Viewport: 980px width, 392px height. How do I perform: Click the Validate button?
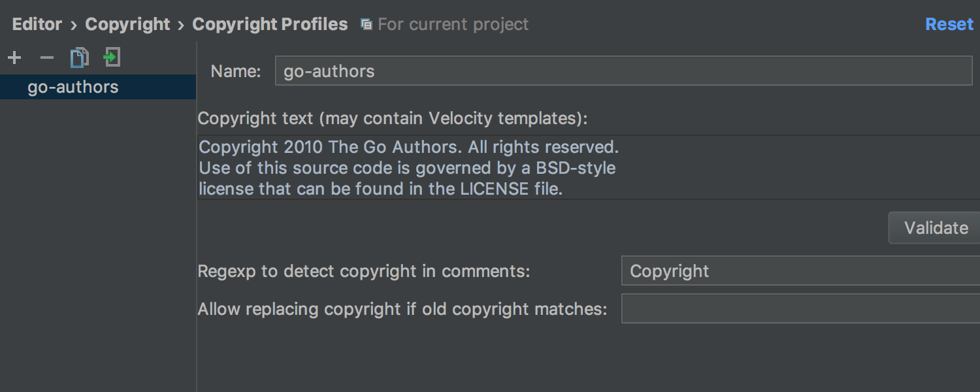point(936,227)
